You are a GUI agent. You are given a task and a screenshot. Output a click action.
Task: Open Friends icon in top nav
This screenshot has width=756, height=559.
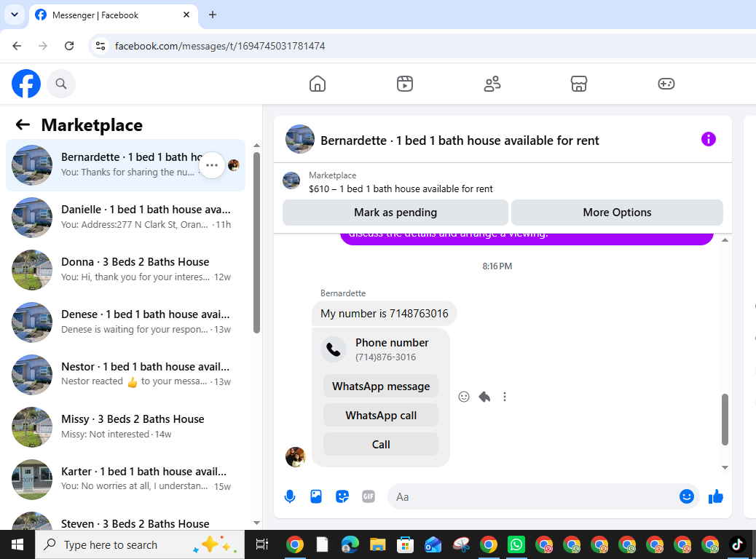[492, 84]
